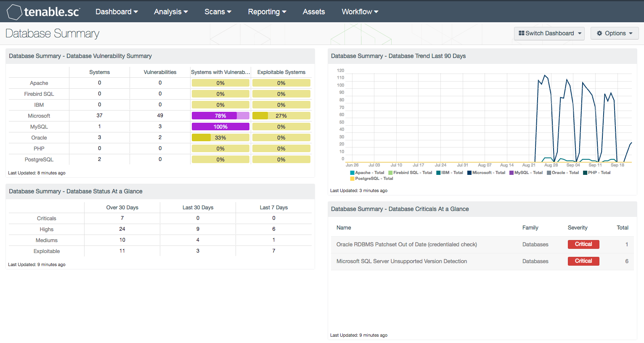Click the Microsoft 78% systems with vulnerabilities bar
The image size is (644, 343).
click(220, 116)
